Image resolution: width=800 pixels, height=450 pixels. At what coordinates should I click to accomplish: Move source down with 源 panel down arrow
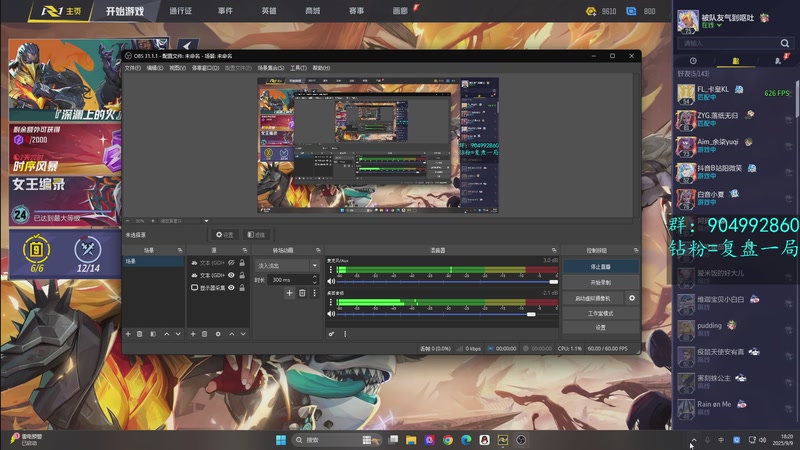click(x=243, y=334)
